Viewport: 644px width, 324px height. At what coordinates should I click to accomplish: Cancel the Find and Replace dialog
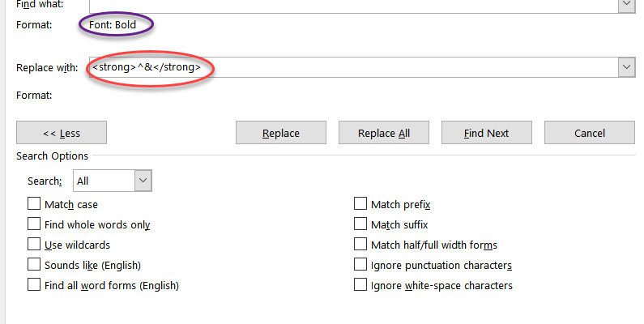[590, 133]
